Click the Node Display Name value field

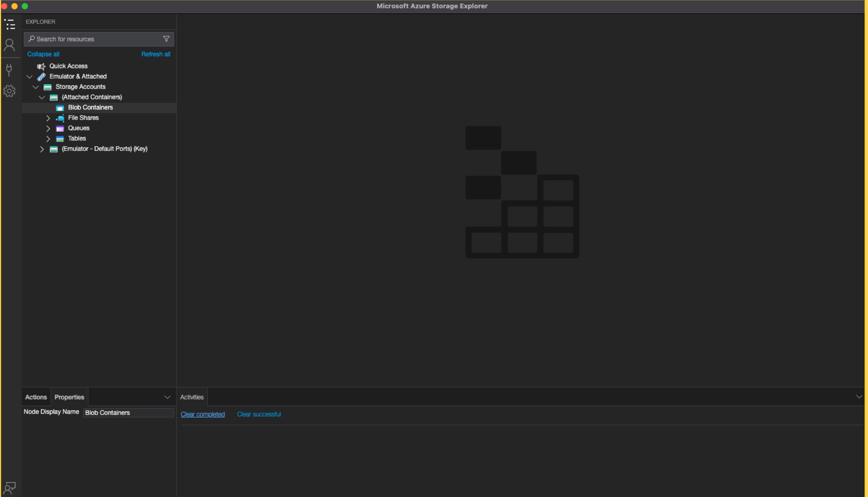[129, 413]
